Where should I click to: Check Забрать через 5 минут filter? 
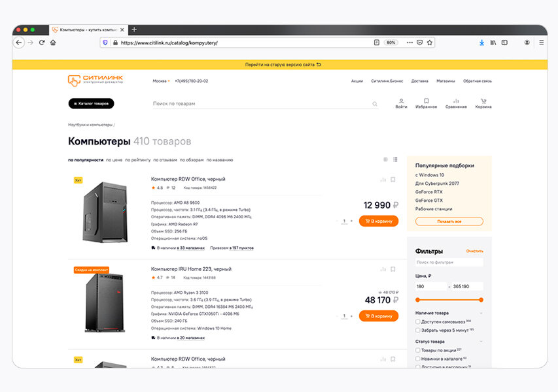(418, 330)
